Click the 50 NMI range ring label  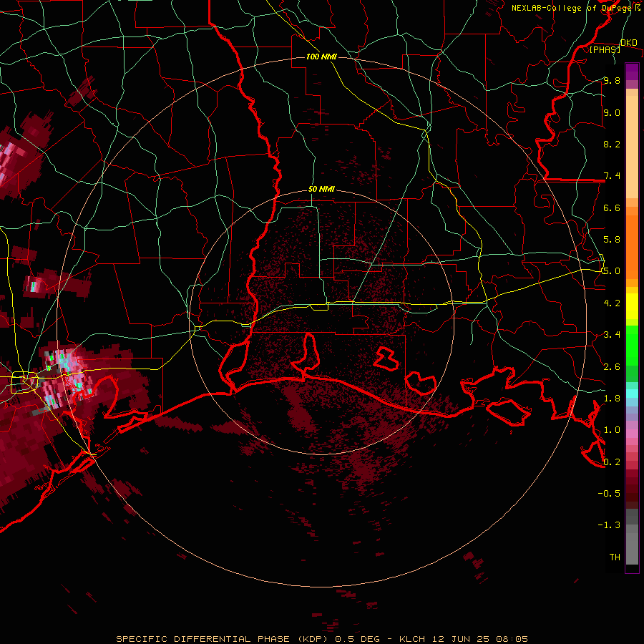point(321,190)
